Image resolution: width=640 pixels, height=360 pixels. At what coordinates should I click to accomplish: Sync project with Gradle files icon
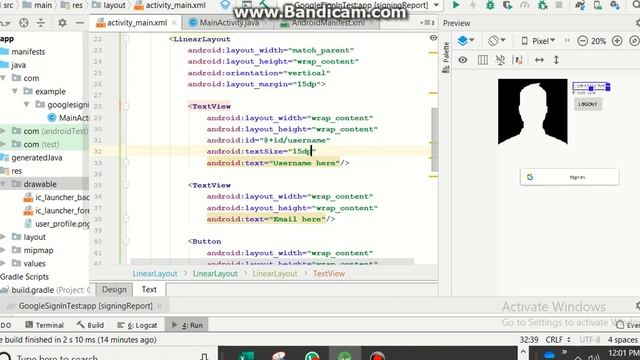pos(580,5)
